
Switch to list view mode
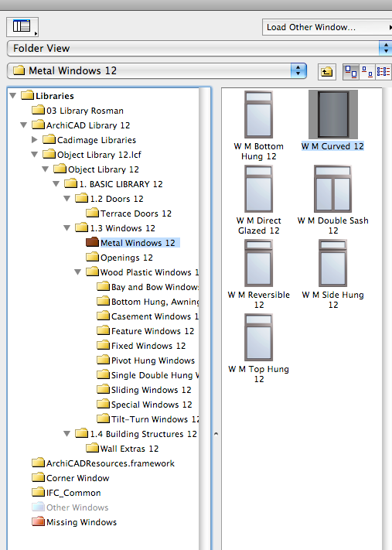coord(383,72)
